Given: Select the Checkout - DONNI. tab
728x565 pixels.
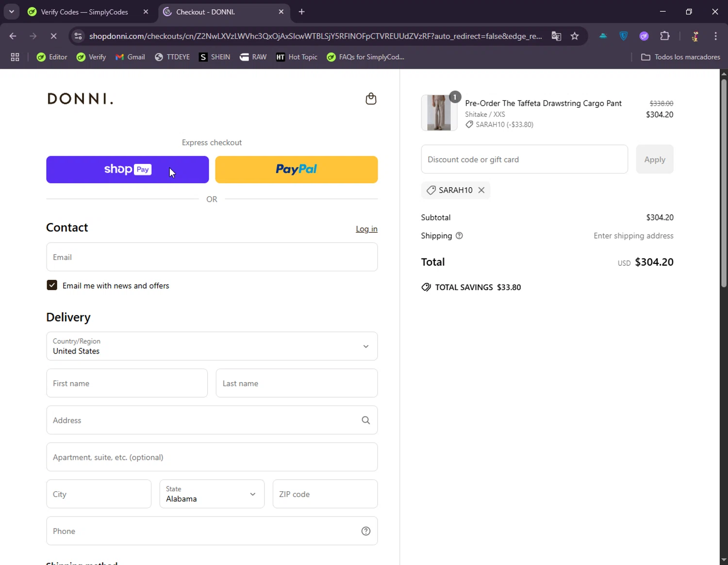Looking at the screenshot, I should pyautogui.click(x=223, y=12).
